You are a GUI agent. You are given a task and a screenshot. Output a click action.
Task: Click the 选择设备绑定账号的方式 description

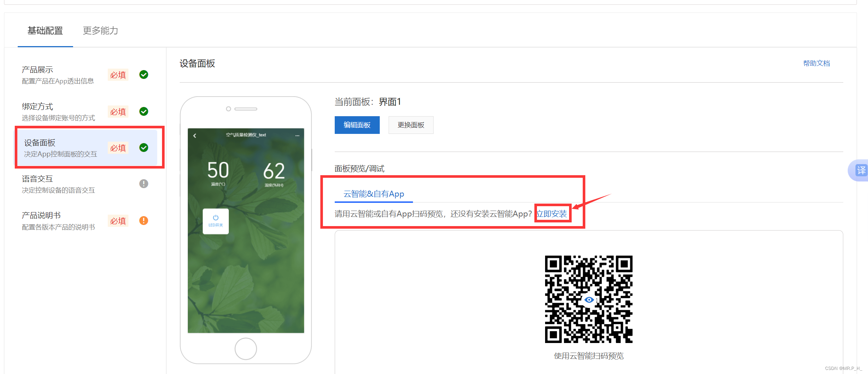click(58, 118)
